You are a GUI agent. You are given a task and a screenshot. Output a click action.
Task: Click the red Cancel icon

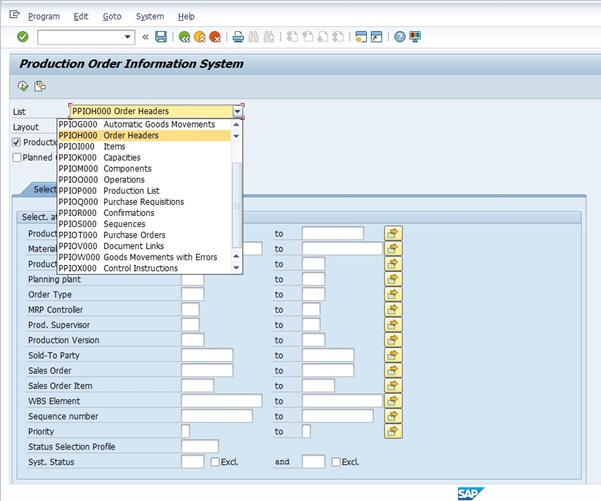pos(215,37)
